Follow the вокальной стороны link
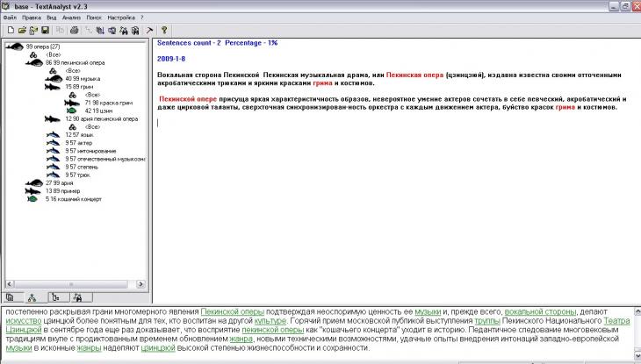Image resolution: width=641 pixels, height=364 pixels. coord(540,311)
